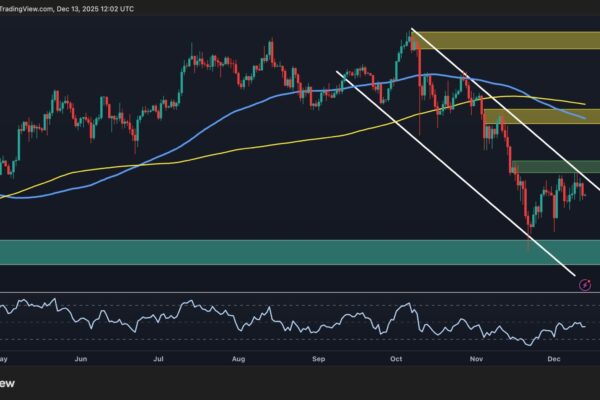Click the TradingView watermark at bottom left

(x=8, y=384)
